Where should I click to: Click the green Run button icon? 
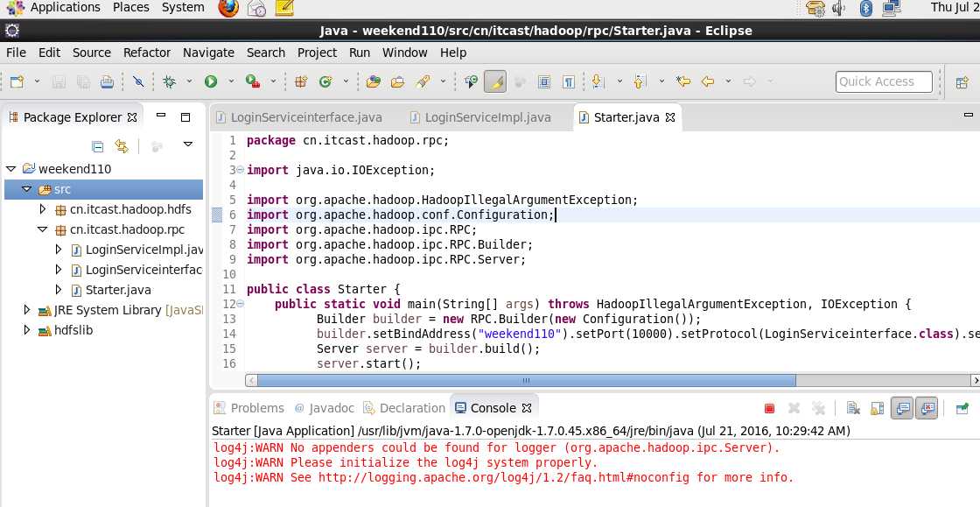pos(211,81)
